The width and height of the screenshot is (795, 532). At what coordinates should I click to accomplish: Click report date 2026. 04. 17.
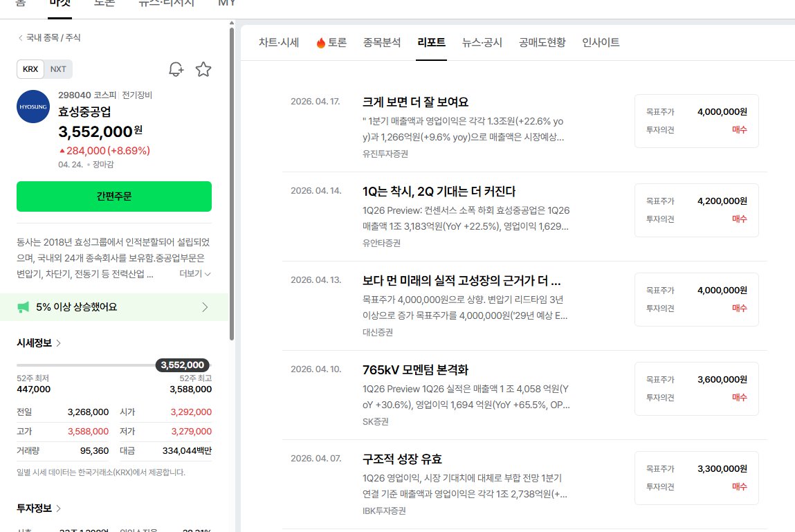(x=316, y=102)
